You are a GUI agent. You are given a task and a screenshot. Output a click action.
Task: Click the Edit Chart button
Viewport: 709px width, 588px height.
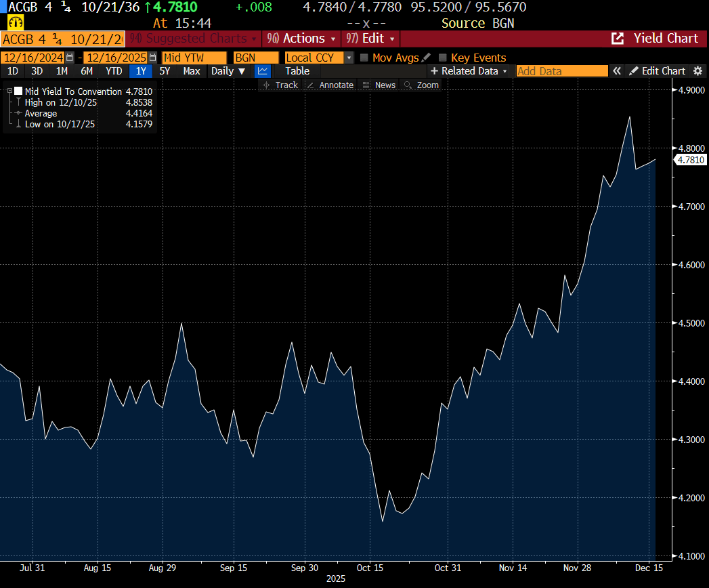[657, 71]
